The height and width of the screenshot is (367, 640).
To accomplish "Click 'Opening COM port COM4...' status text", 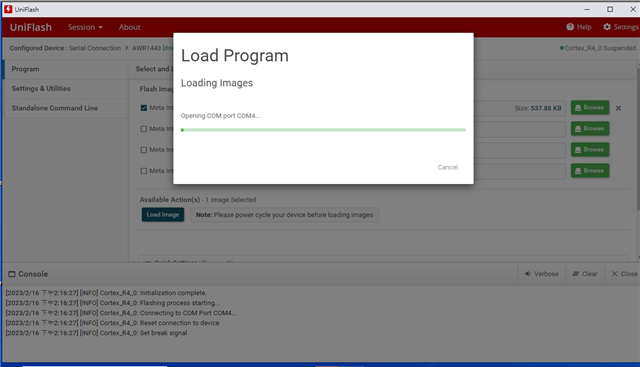I will pos(220,116).
